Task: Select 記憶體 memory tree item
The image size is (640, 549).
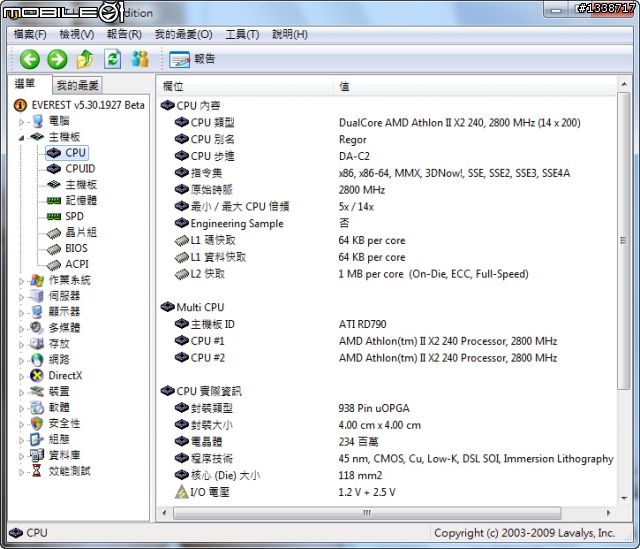Action: (72, 200)
